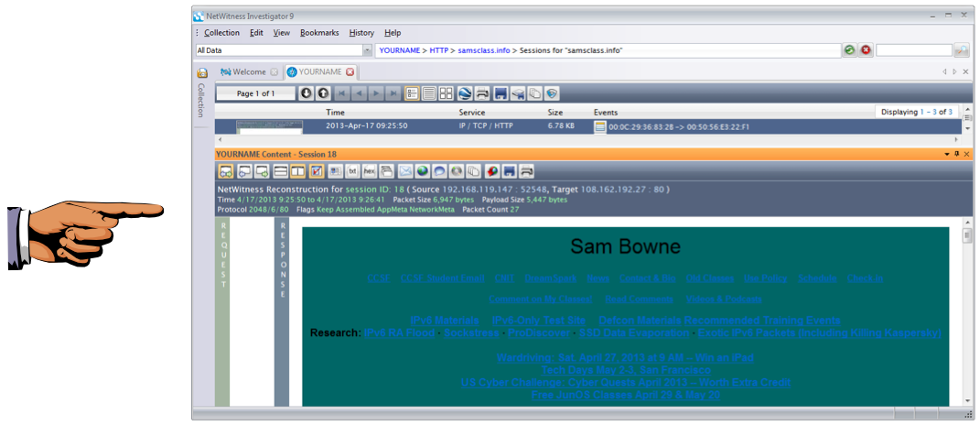980x425 pixels.
Task: Cancel loading with red stop button
Action: (x=866, y=50)
